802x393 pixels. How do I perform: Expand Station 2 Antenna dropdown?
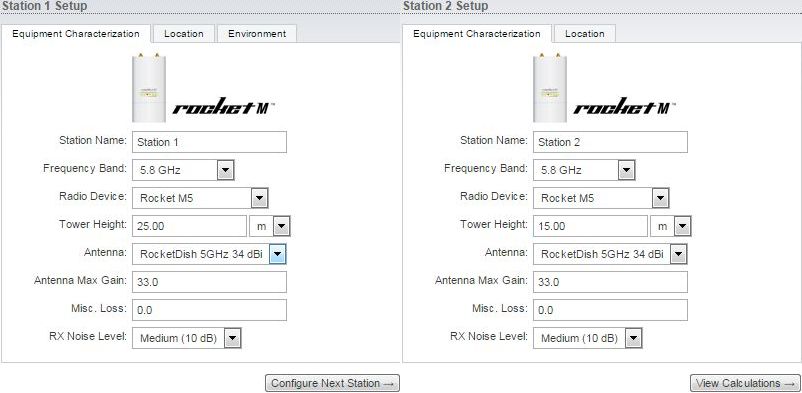(x=610, y=254)
